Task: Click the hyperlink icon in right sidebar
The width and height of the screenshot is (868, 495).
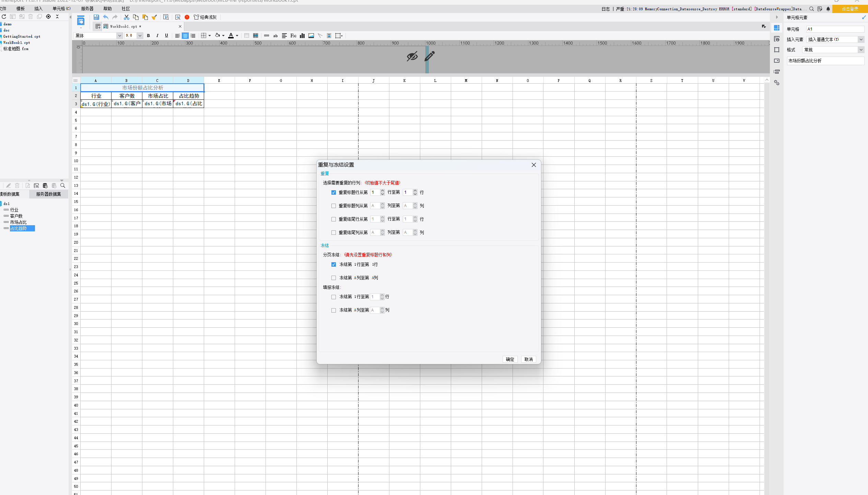Action: [x=777, y=83]
